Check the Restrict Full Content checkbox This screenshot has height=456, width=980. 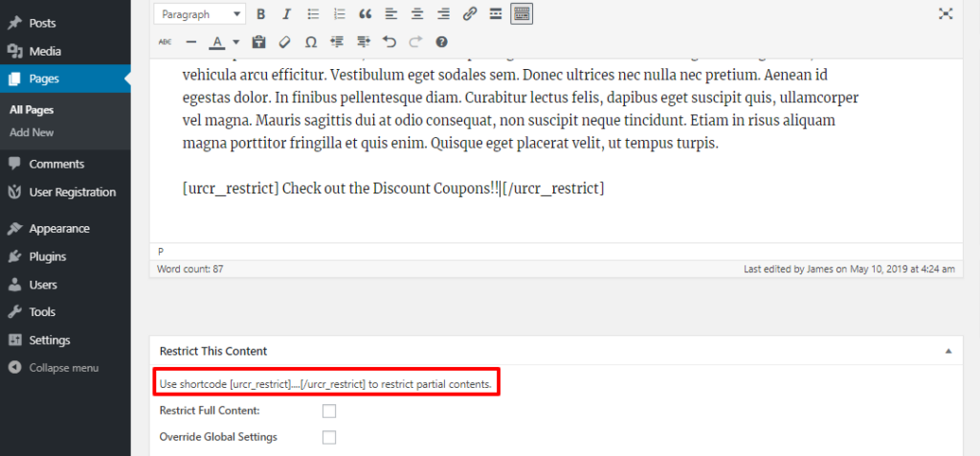(x=329, y=411)
